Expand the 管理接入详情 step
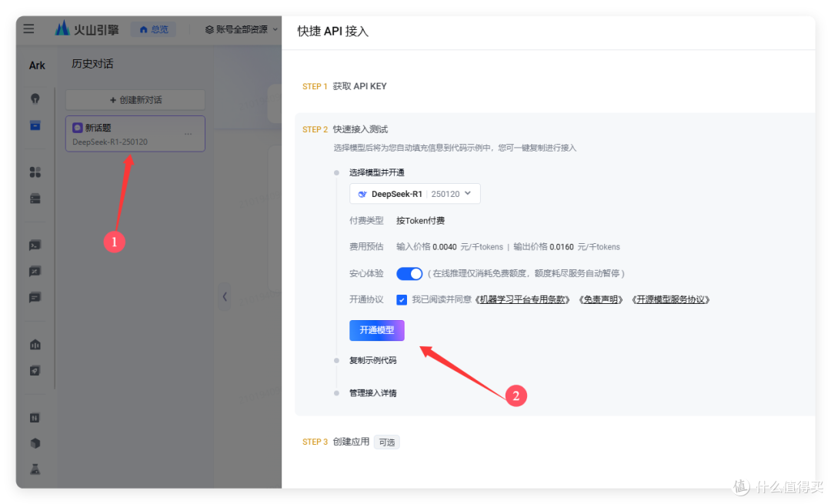 click(x=372, y=393)
